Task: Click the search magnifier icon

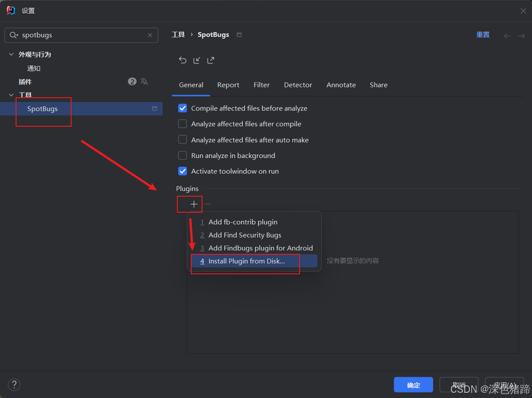Action: click(14, 35)
